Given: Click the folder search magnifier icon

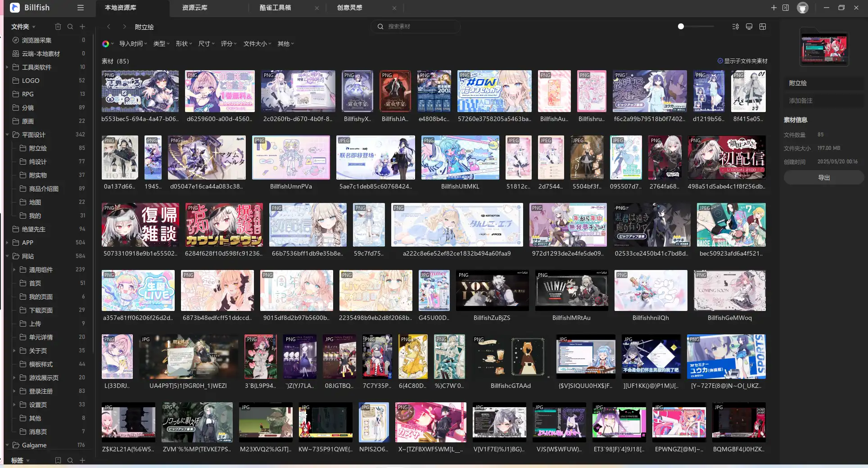Looking at the screenshot, I should pos(70,27).
